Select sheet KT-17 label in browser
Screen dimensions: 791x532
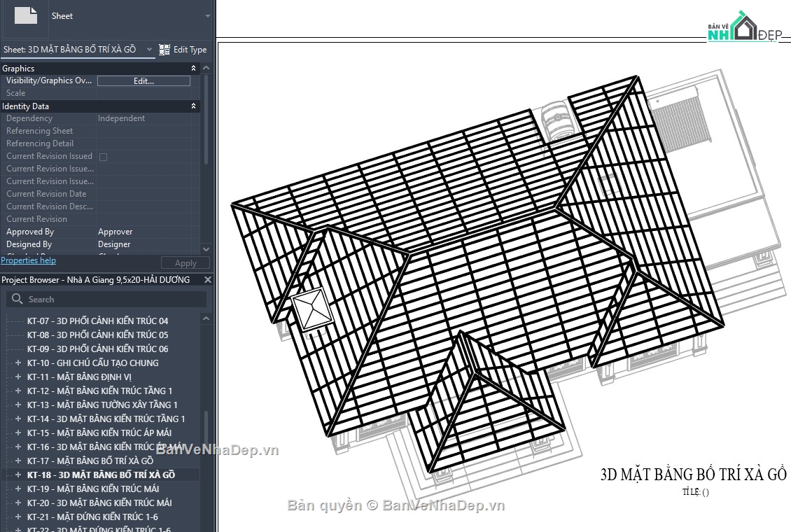coord(90,461)
